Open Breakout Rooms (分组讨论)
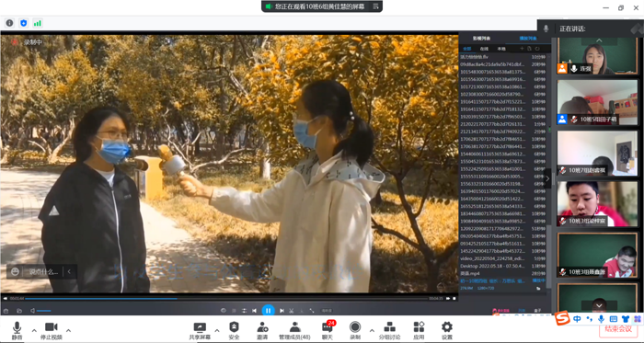The image size is (644, 343). (x=389, y=331)
